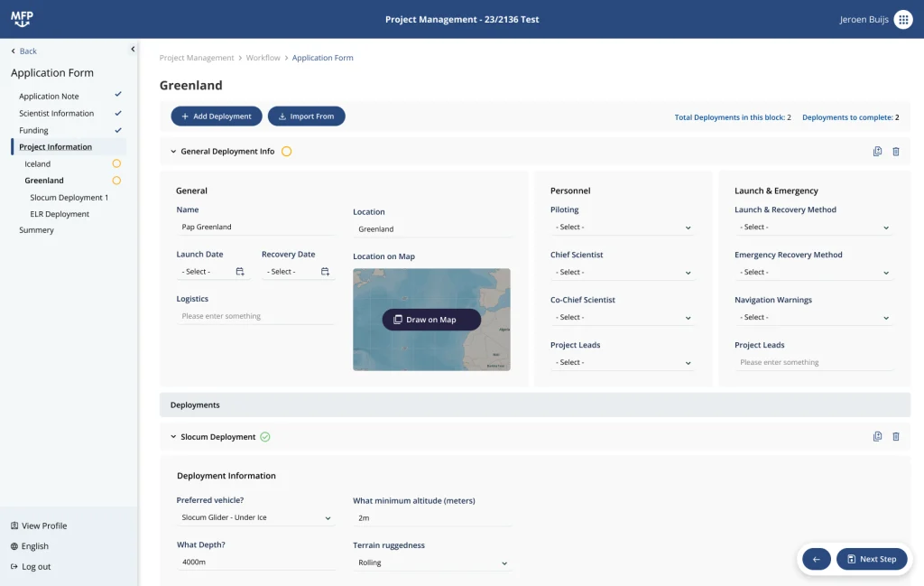Click the green completion badge on Slocum Deployment
Screen dimensions: 924x586
click(x=265, y=436)
